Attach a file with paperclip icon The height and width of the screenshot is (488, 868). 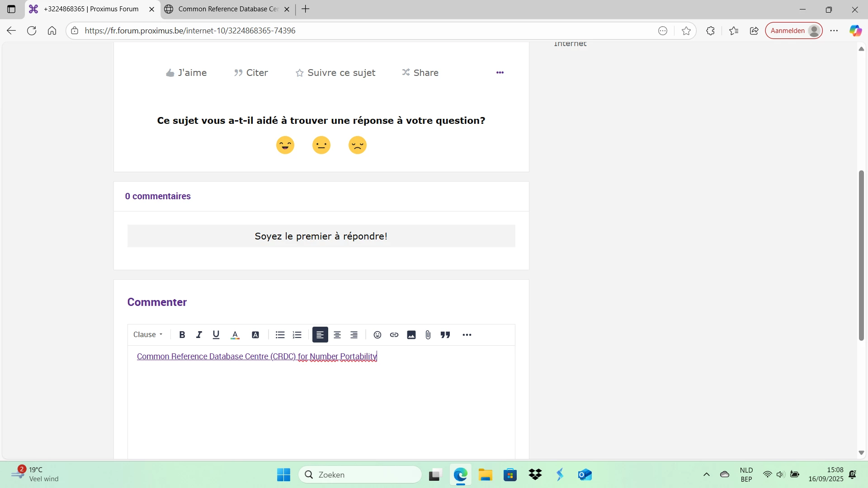(428, 335)
